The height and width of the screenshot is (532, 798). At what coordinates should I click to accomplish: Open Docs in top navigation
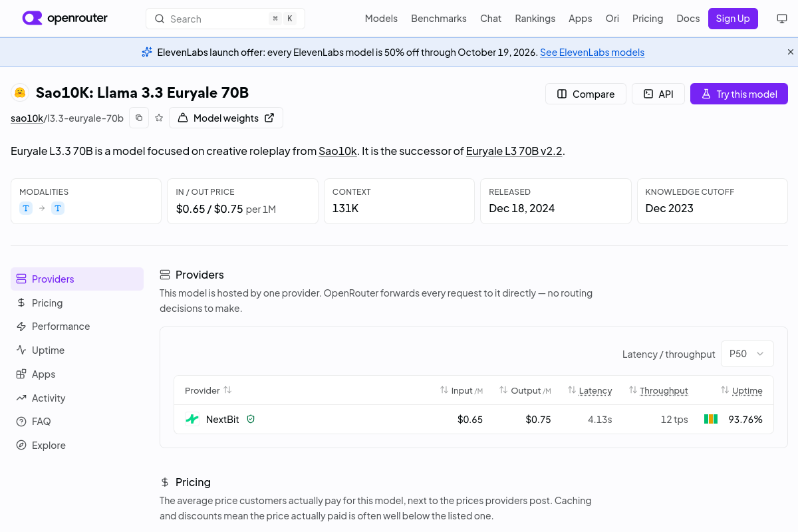tap(688, 19)
